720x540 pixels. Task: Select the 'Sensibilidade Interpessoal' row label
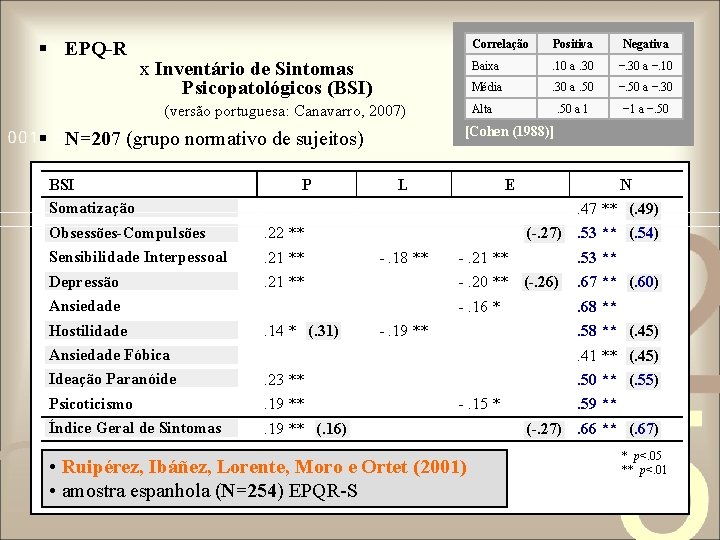point(138,257)
